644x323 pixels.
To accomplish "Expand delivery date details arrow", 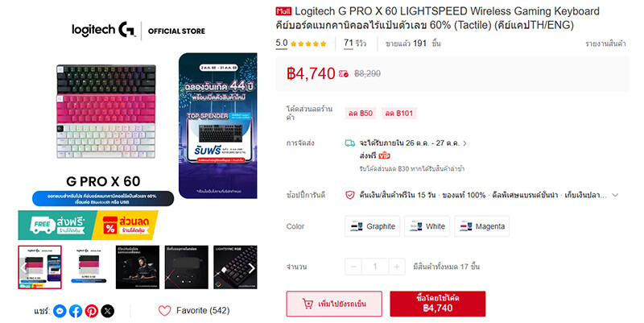I will pos(465,143).
